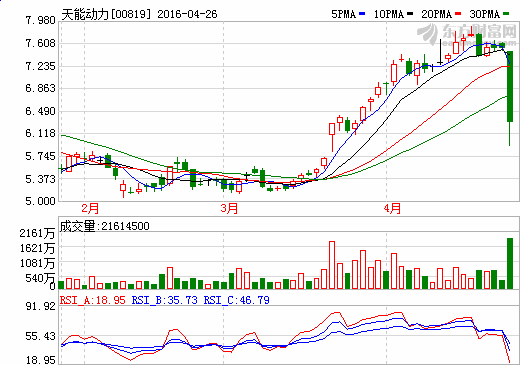Click the tallest green volume bar at right

pos(510,263)
